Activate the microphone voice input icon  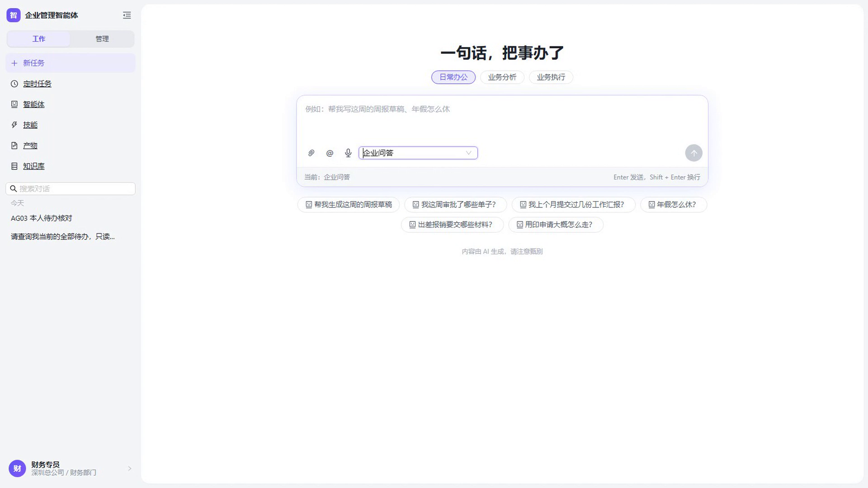348,153
